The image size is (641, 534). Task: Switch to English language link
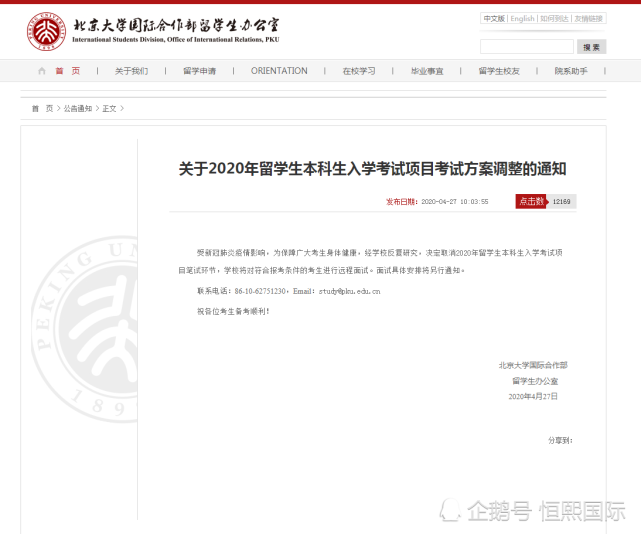pyautogui.click(x=522, y=18)
